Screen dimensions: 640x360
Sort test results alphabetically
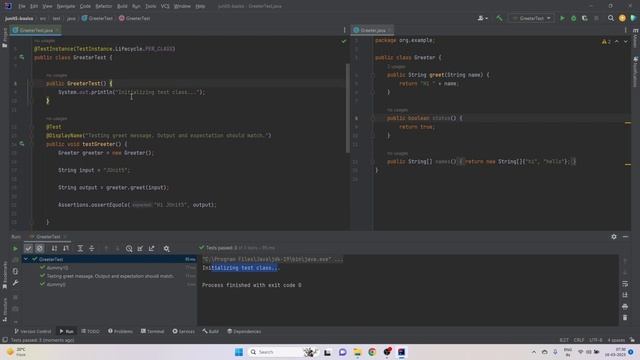click(x=54, y=249)
